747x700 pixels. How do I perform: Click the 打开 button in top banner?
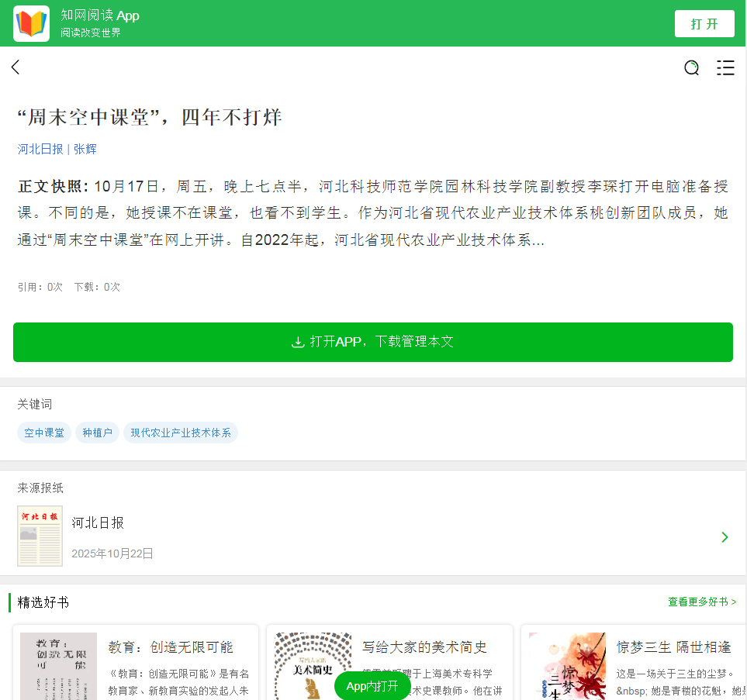tap(704, 23)
